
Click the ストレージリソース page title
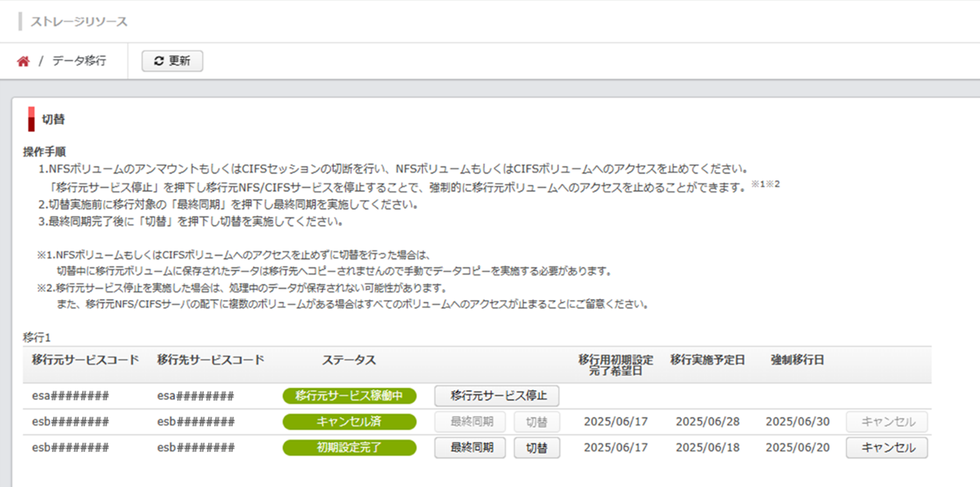79,22
